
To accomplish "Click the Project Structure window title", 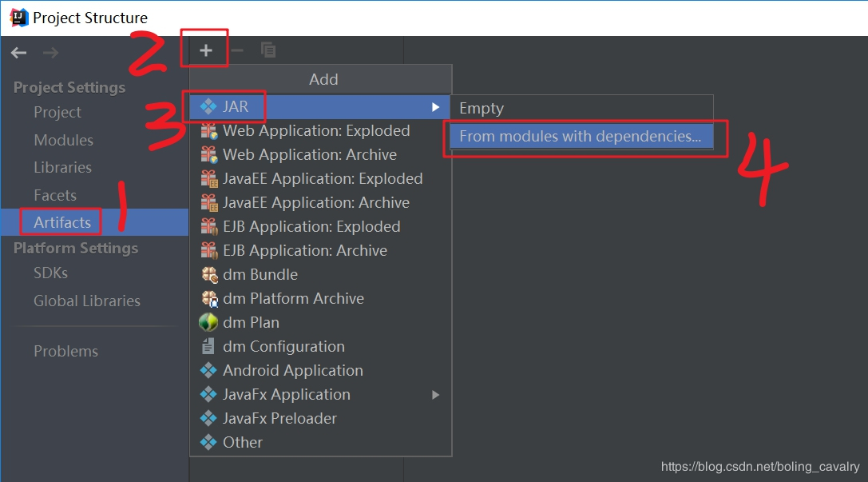I will (x=90, y=18).
